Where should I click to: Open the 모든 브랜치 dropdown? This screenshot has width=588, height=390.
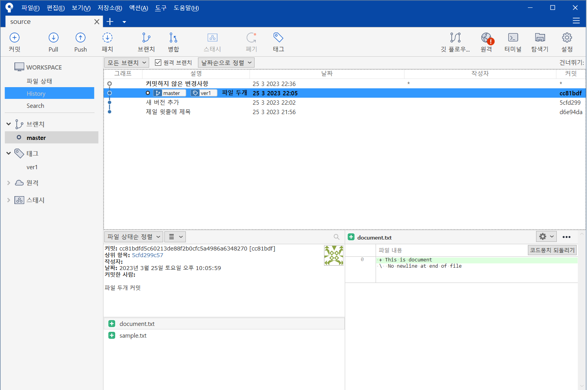[127, 63]
